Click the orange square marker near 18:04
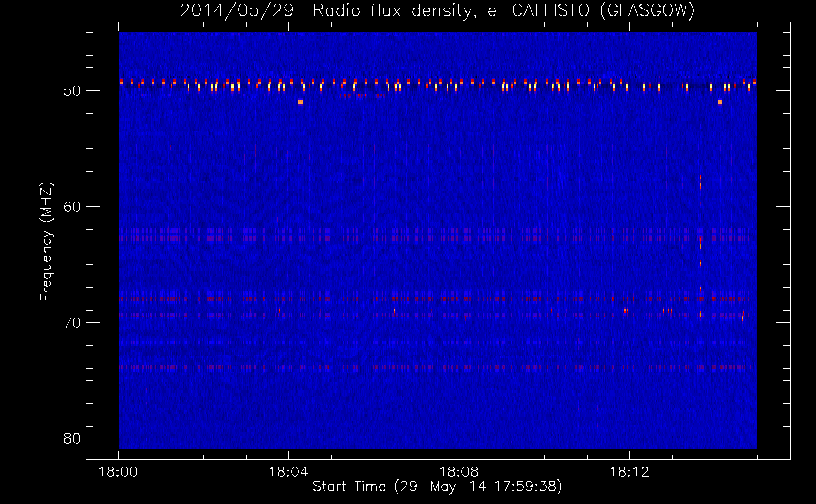Viewport: 816px width, 504px height. pyautogui.click(x=300, y=102)
